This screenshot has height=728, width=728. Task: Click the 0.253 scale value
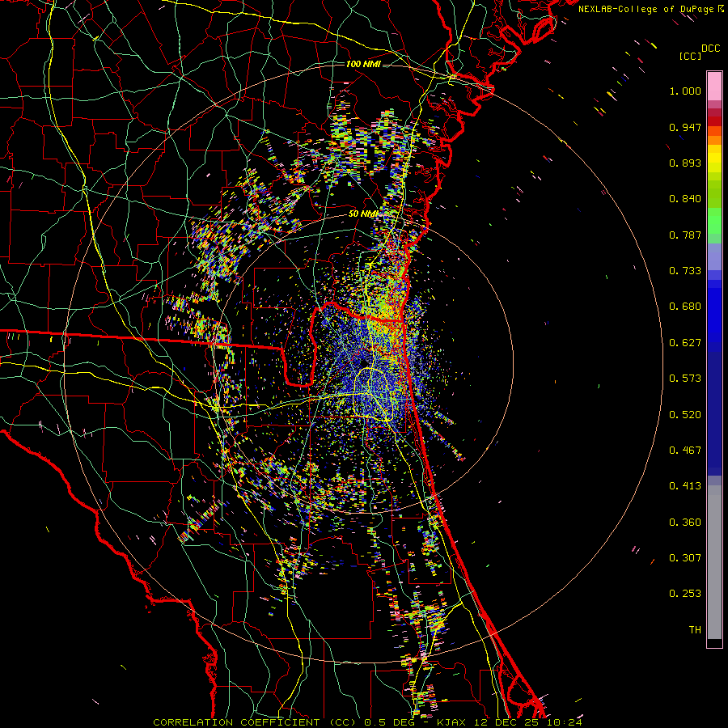point(685,594)
